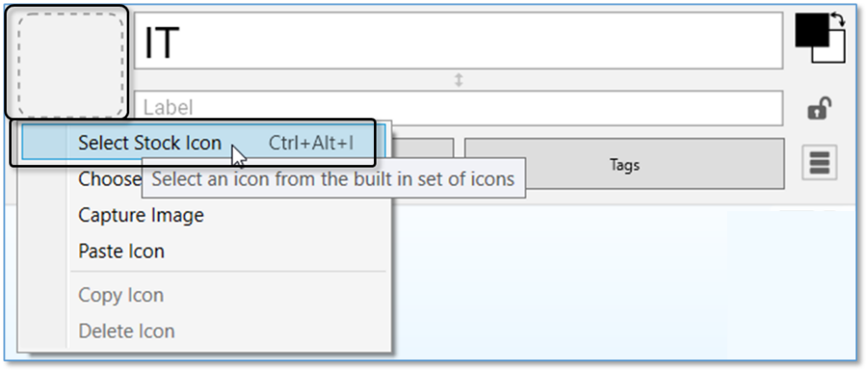Click the Ctrl+Alt+I shortcut hint text
Image resolution: width=868 pixels, height=372 pixels.
(311, 143)
